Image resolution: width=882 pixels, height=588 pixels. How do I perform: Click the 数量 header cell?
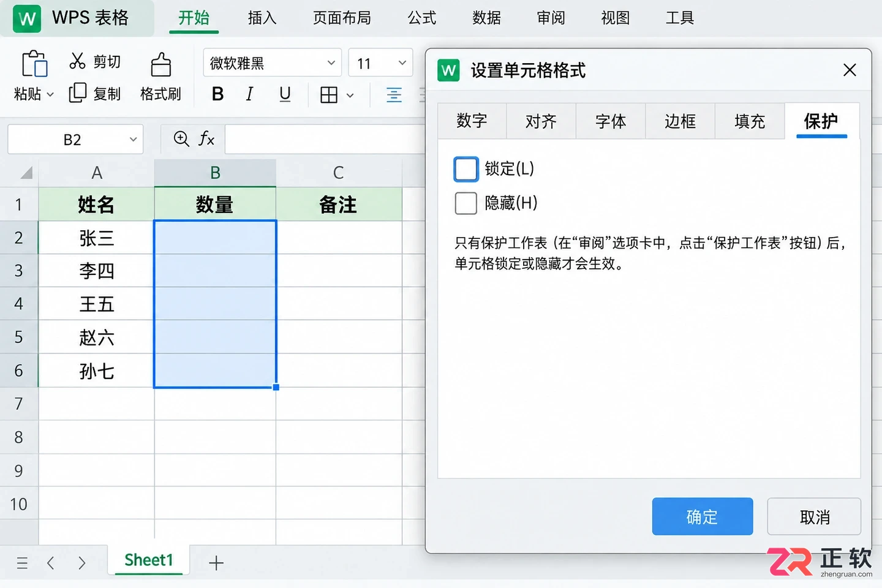pyautogui.click(x=215, y=205)
